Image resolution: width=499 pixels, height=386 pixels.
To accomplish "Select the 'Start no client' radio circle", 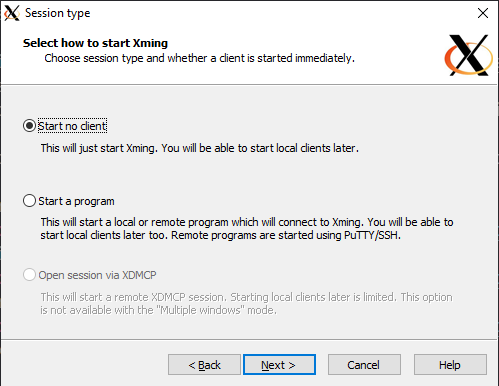I will pyautogui.click(x=29, y=126).
